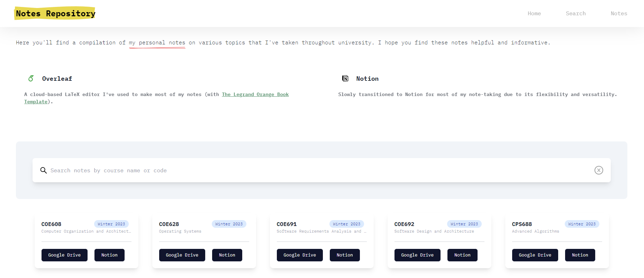Screen dimensions: 644x278
Task: Click the Overleaf heading
Action: [x=57, y=79]
